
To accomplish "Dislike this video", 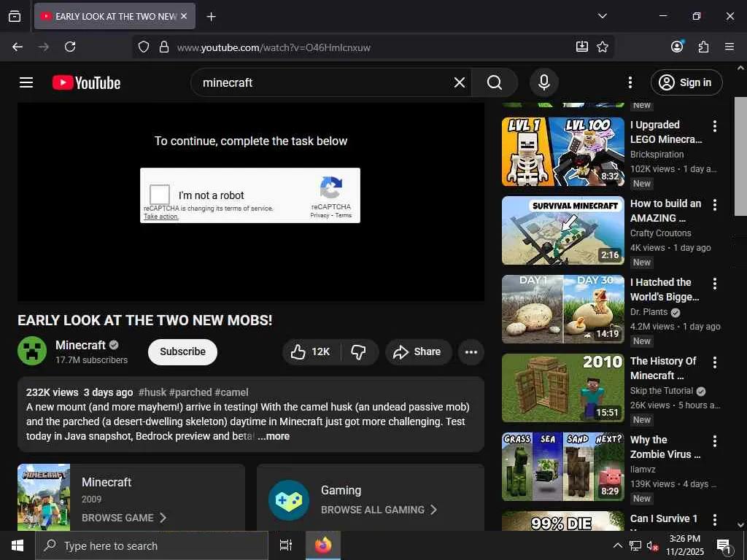I will 359,352.
